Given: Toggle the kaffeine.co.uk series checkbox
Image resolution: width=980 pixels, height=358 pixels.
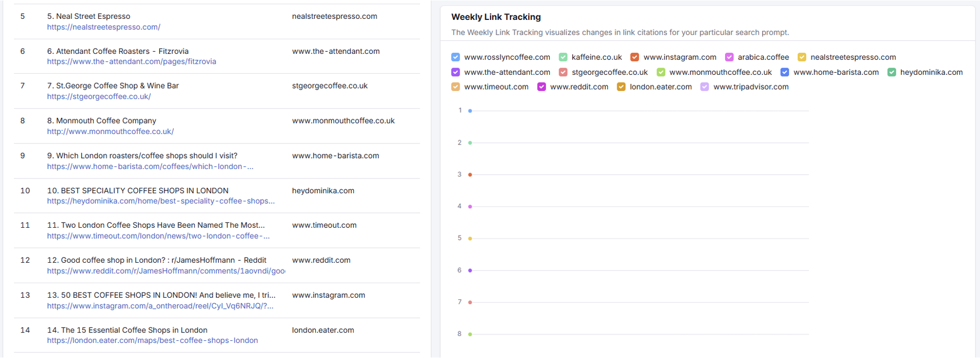Looking at the screenshot, I should 563,57.
